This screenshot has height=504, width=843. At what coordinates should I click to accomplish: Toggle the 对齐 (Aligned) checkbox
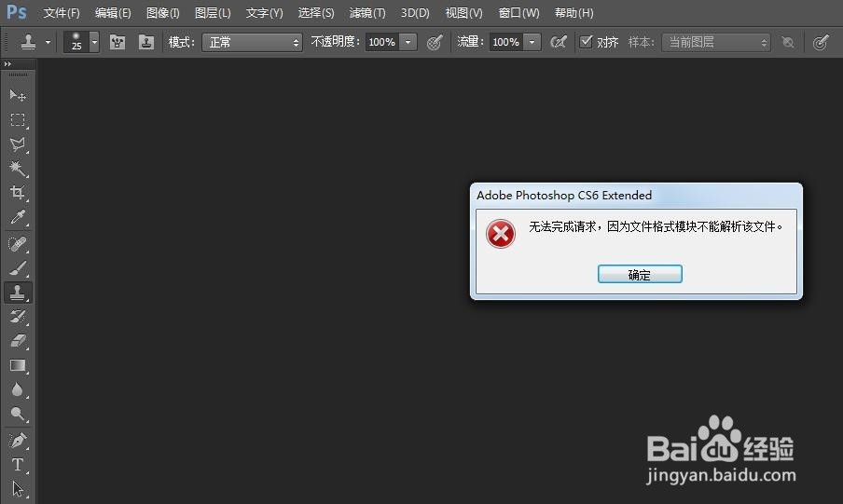pos(586,41)
